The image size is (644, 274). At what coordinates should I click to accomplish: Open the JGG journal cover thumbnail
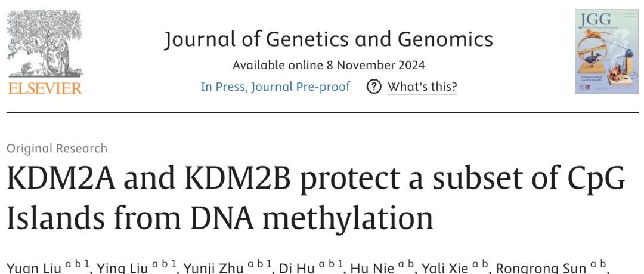(606, 51)
